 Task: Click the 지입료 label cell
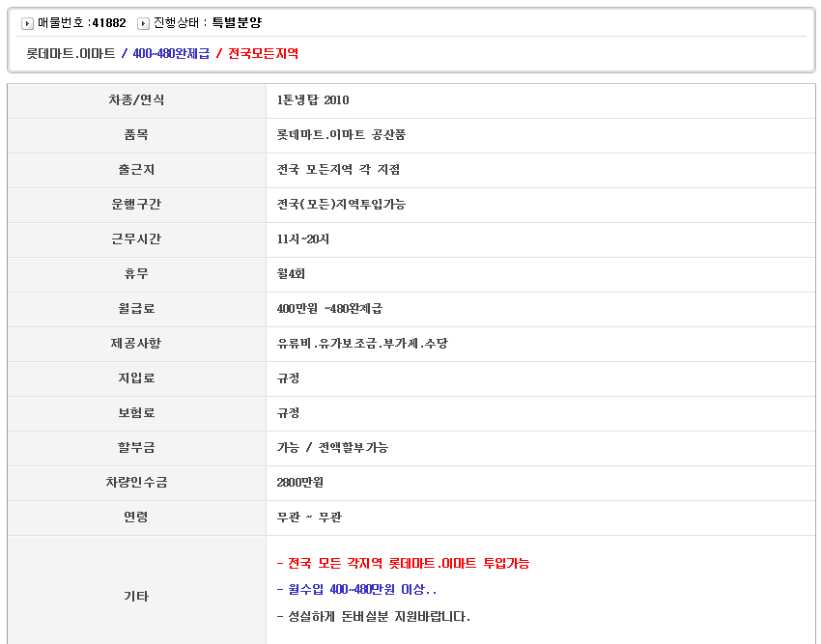click(136, 378)
